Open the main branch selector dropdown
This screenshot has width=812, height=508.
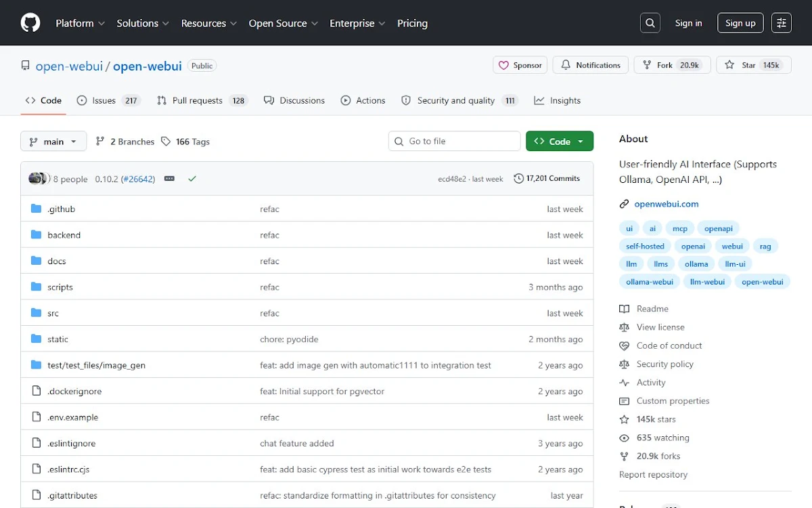click(x=53, y=142)
